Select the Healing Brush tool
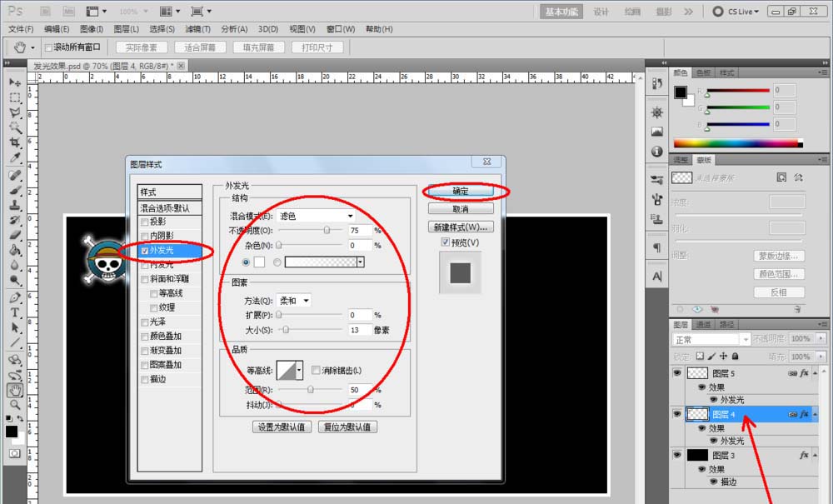 tap(15, 175)
